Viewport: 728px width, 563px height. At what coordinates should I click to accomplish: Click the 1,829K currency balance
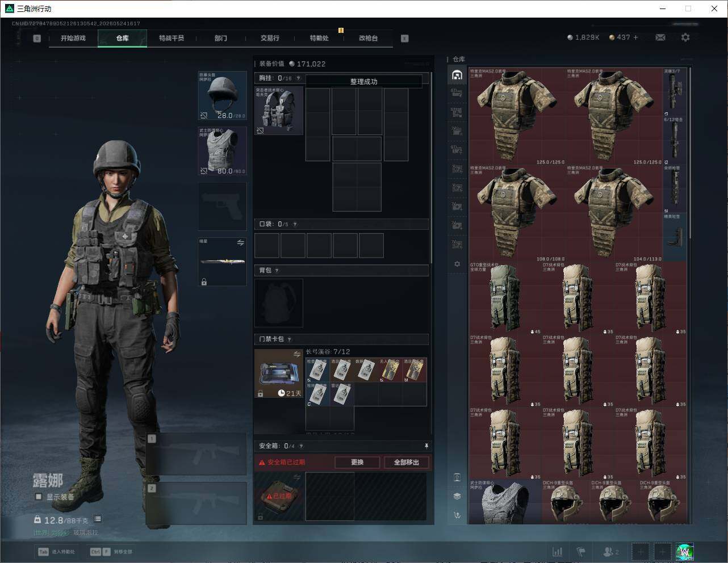(x=583, y=37)
